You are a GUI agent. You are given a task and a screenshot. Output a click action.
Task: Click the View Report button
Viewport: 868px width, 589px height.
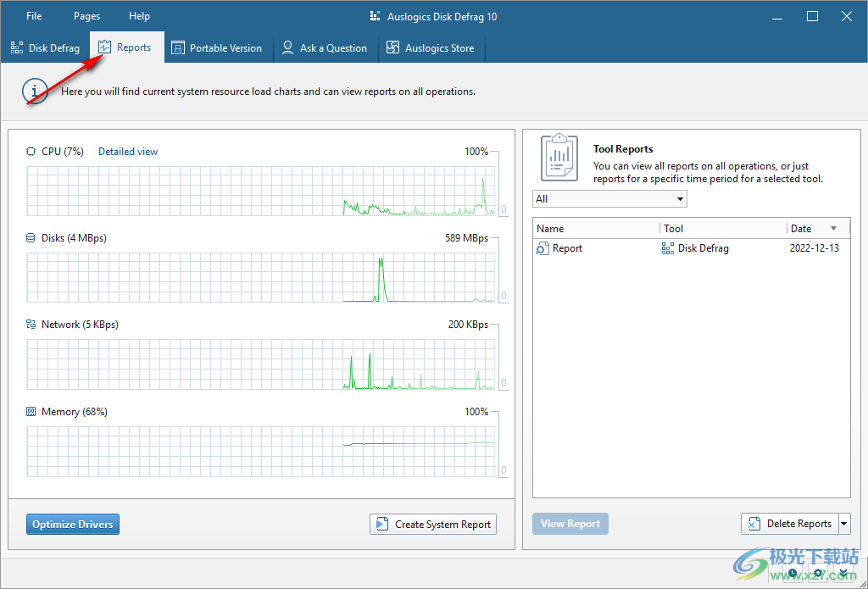click(570, 524)
